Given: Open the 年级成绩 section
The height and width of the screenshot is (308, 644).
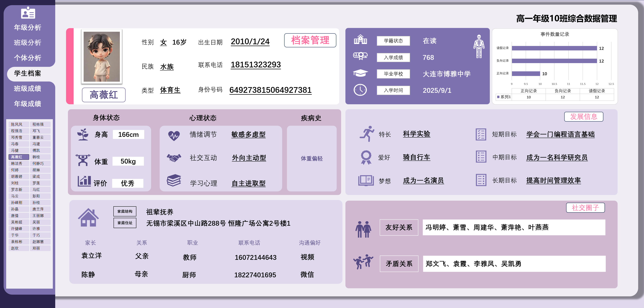Looking at the screenshot, I should [x=27, y=104].
